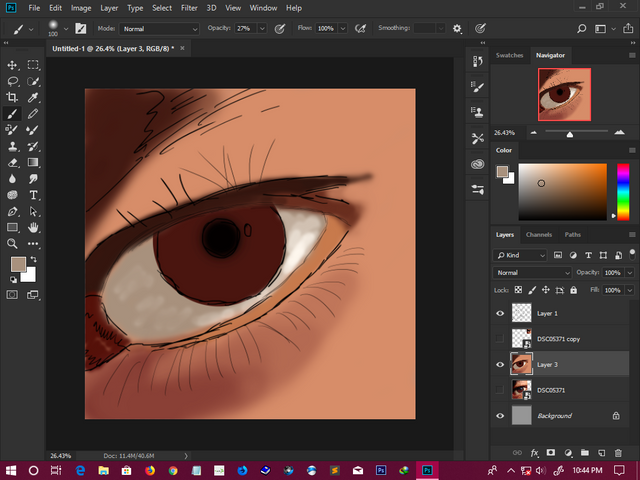Select the Crop tool
The height and width of the screenshot is (480, 640).
(12, 97)
